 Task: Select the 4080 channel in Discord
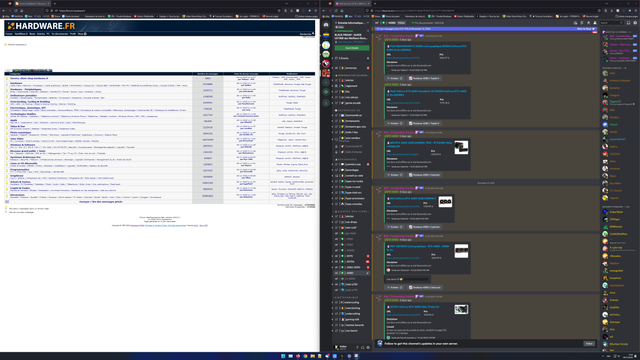(x=350, y=273)
